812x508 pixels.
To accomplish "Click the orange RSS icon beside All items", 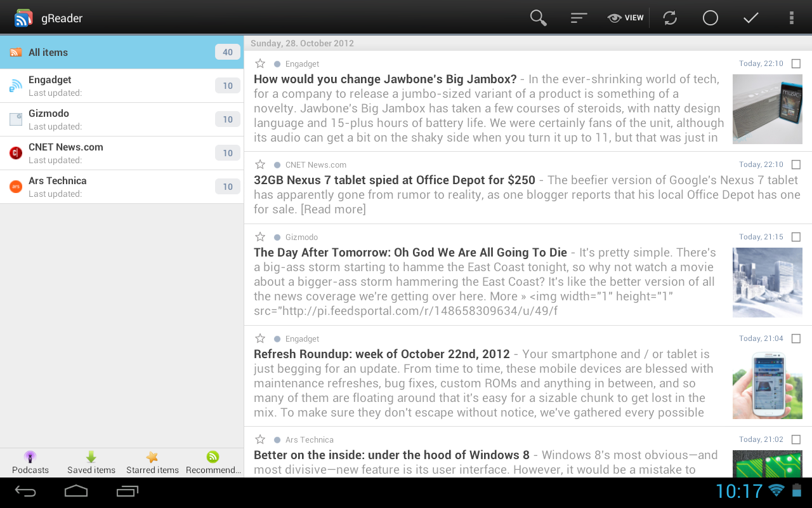I will [x=16, y=53].
